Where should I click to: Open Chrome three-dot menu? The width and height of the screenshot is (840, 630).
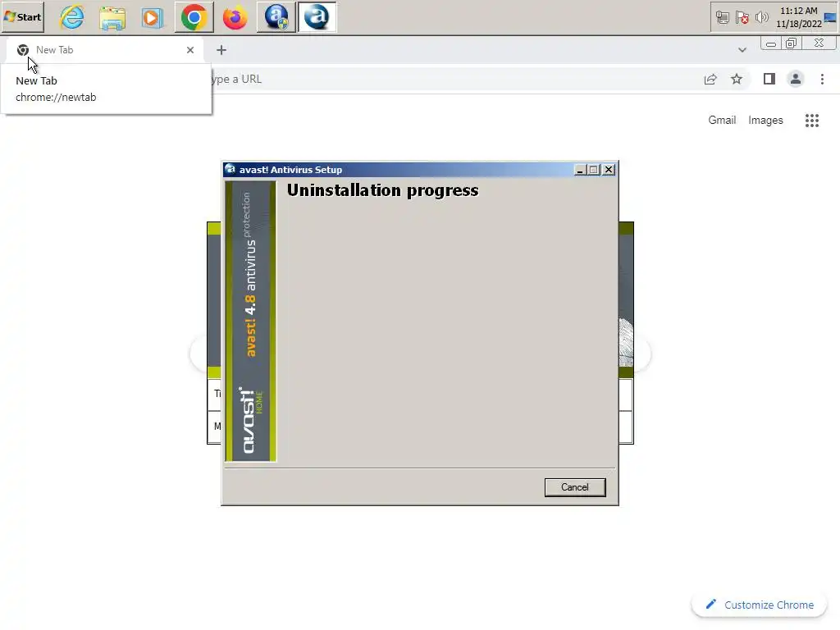click(x=822, y=80)
